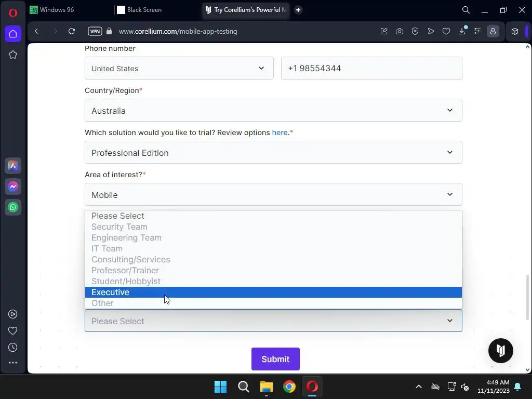Open clock showing 4:49 AM
The image size is (532, 399).
click(494, 387)
